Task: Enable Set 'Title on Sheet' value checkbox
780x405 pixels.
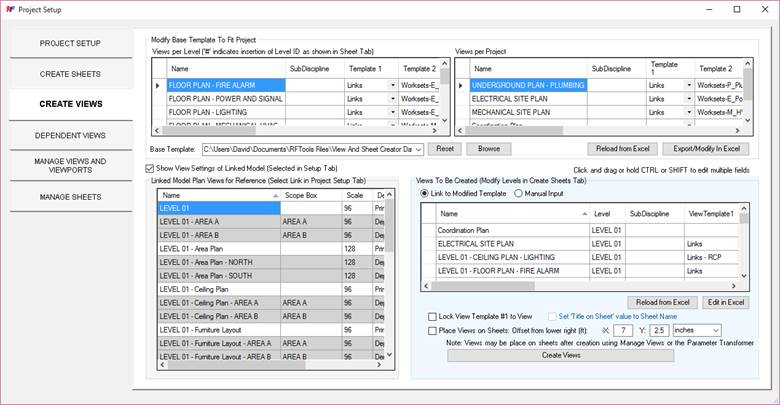Action: pyautogui.click(x=551, y=316)
